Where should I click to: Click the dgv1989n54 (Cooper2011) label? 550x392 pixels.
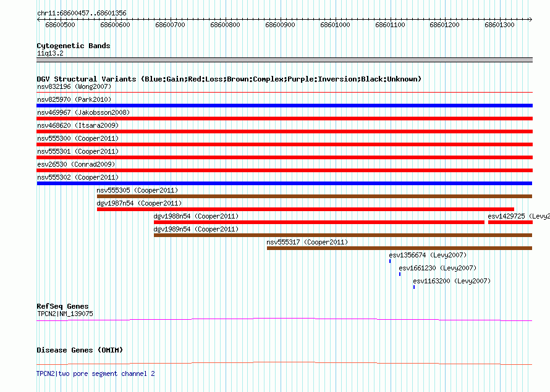tap(196, 229)
